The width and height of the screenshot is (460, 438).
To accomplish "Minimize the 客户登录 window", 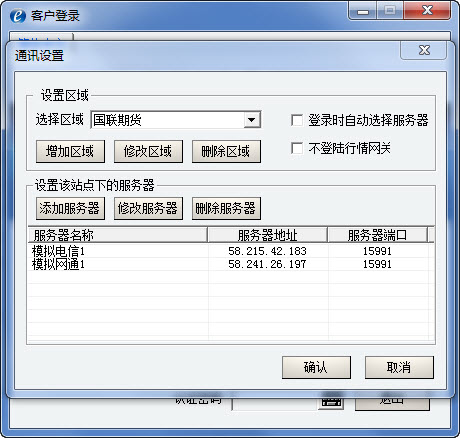I will pyautogui.click(x=363, y=11).
